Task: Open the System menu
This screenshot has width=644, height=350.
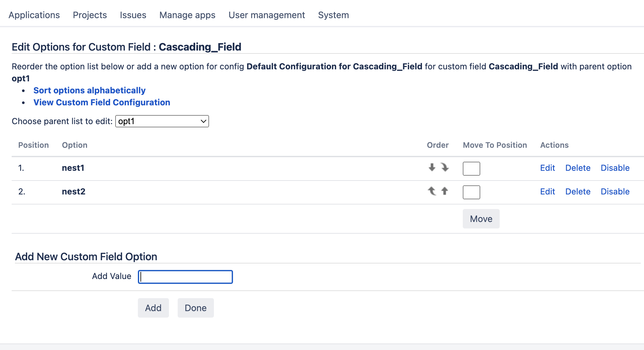Action: 333,15
